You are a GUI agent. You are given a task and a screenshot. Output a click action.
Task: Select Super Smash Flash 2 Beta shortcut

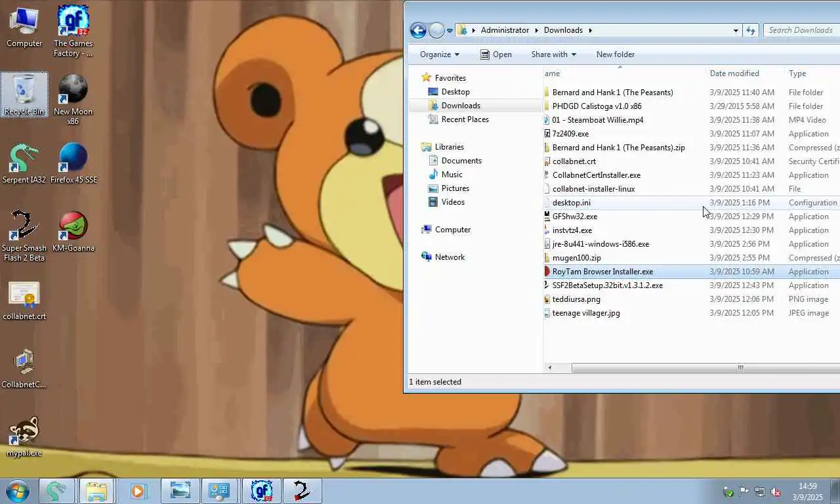[x=24, y=236]
